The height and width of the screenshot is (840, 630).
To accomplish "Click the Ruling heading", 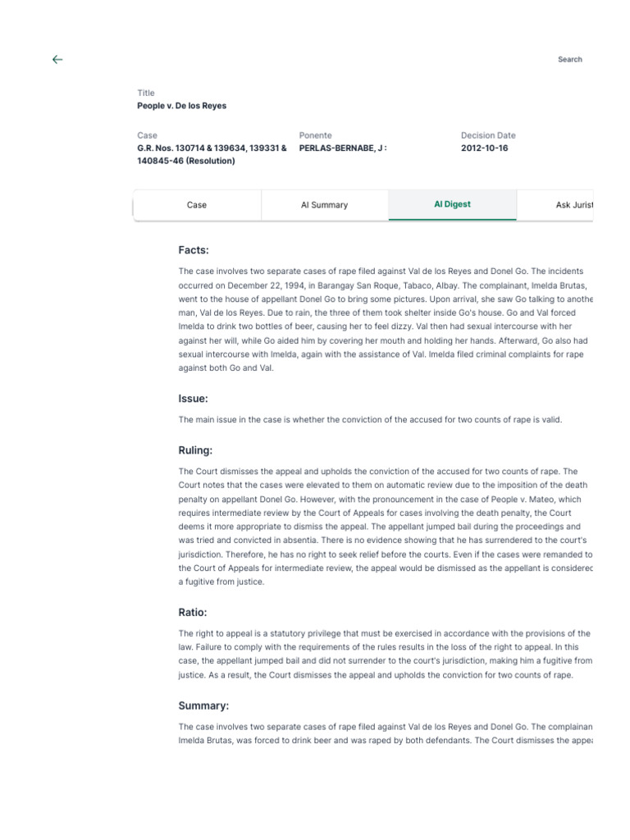I will 195,450.
